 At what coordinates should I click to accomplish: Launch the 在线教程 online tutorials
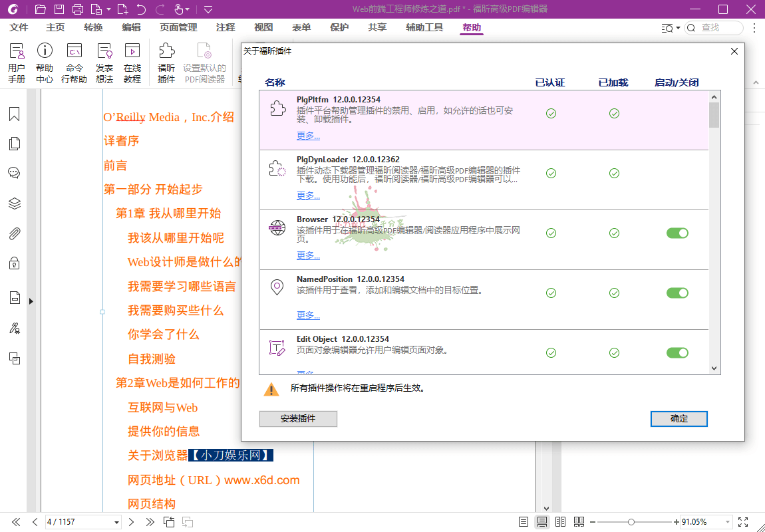(132, 62)
